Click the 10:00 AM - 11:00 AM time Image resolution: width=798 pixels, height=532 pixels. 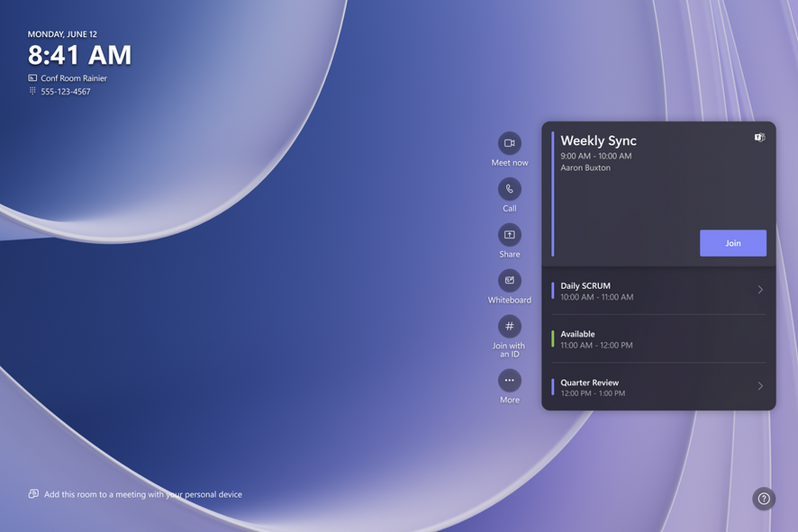coord(597,297)
